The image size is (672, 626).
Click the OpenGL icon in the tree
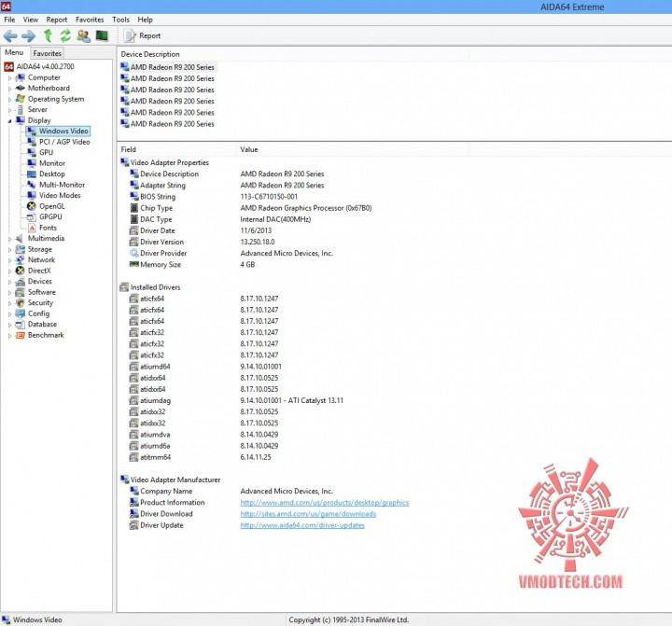[32, 206]
